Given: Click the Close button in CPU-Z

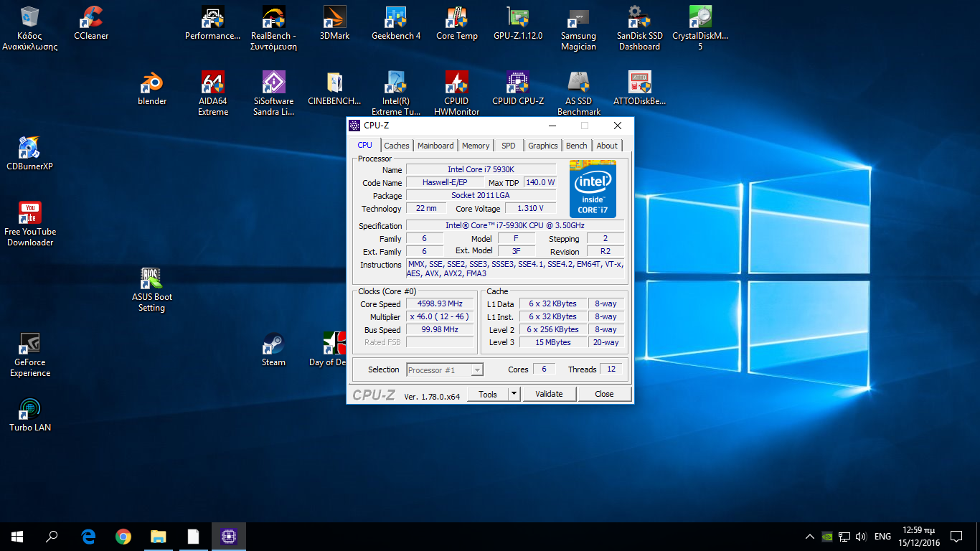Looking at the screenshot, I should pos(604,394).
